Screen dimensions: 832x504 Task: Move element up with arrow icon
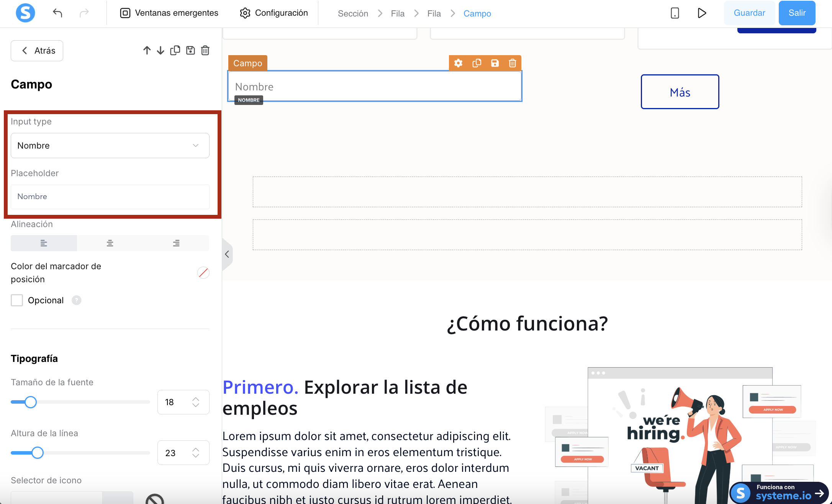[147, 51]
